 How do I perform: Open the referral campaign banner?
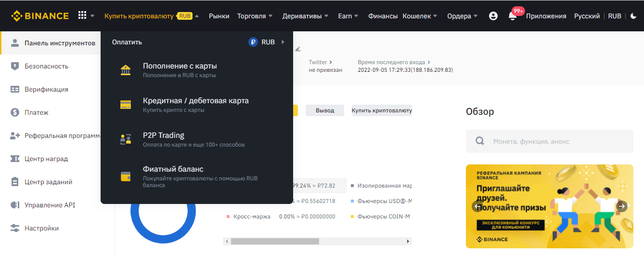pyautogui.click(x=550, y=206)
